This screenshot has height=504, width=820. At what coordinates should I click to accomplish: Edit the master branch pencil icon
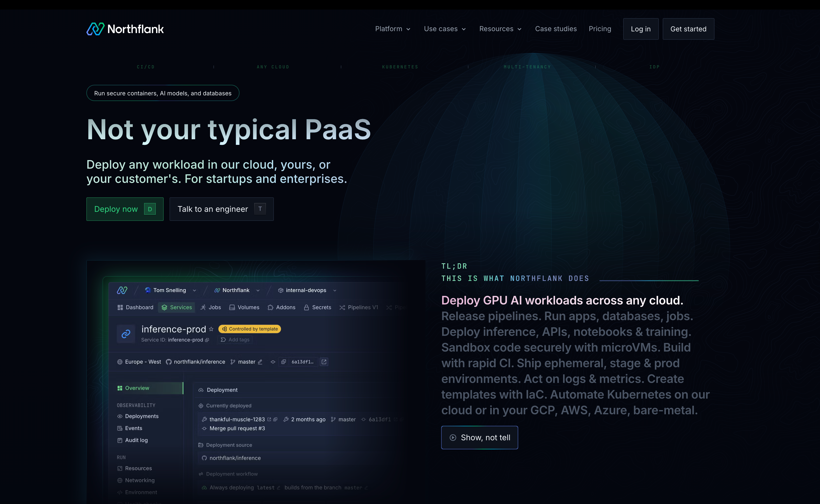pyautogui.click(x=260, y=362)
